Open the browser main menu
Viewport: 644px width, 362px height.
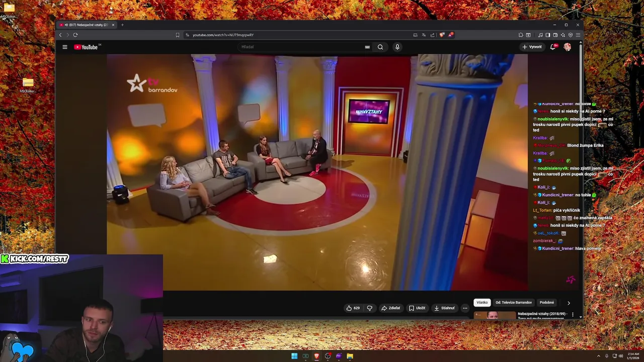[x=578, y=35]
